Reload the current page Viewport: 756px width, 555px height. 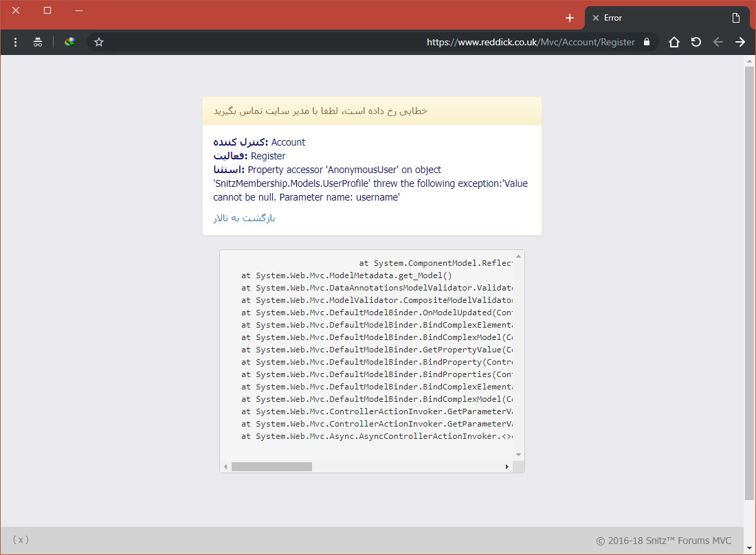click(696, 42)
